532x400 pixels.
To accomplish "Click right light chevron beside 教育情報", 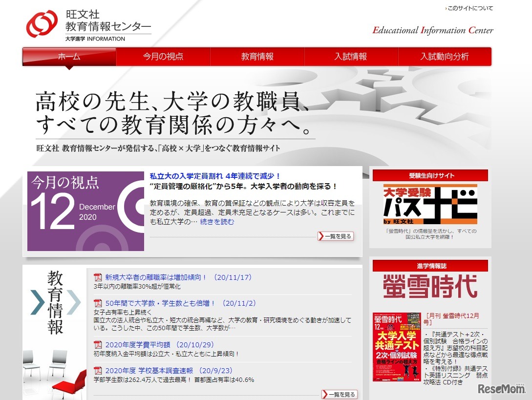I will pos(74,302).
